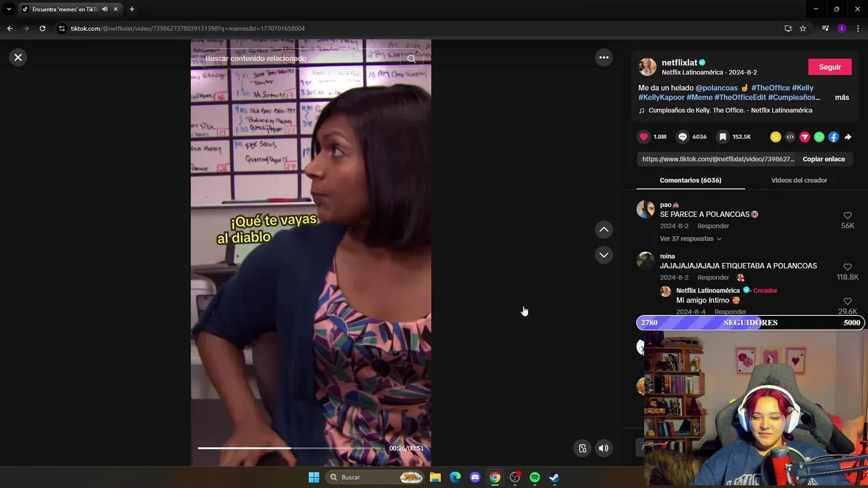Open reina's profile avatar
The image size is (868, 488).
(646, 261)
